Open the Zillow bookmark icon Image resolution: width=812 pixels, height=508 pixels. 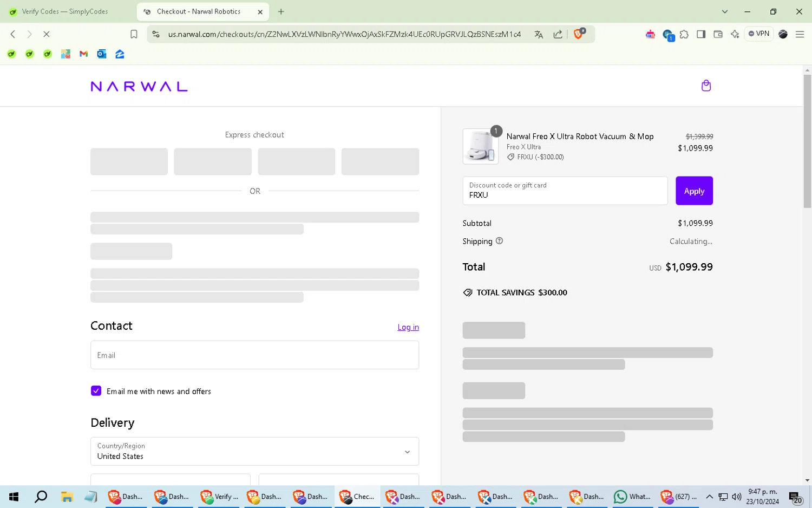(x=120, y=54)
